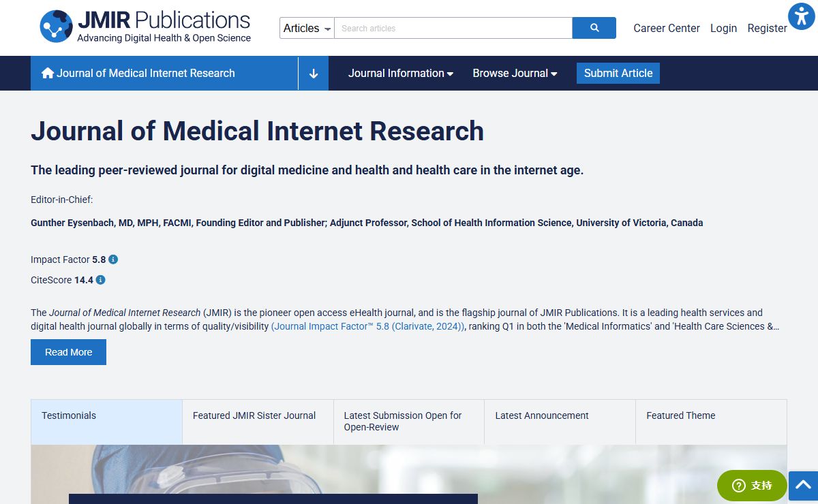Click the Impact Factor 5.8 value
Screen dimensions: 818x504
tap(99, 259)
